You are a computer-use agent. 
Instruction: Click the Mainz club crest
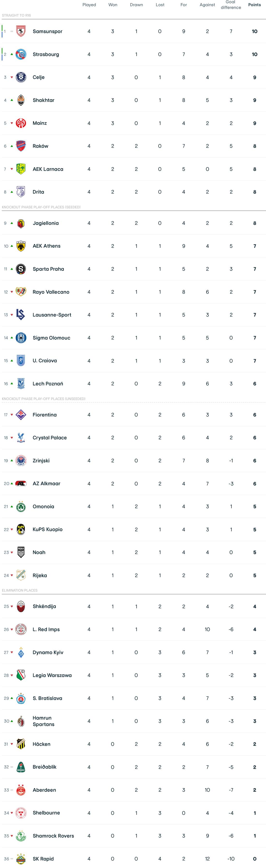[21, 123]
